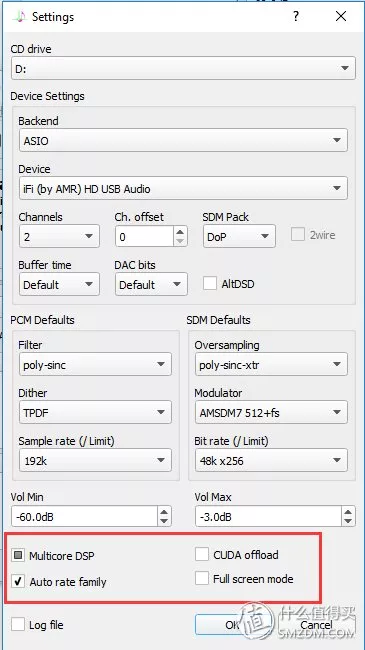Open the Modulator AMSDM7 512+fs dropdown

(271, 412)
